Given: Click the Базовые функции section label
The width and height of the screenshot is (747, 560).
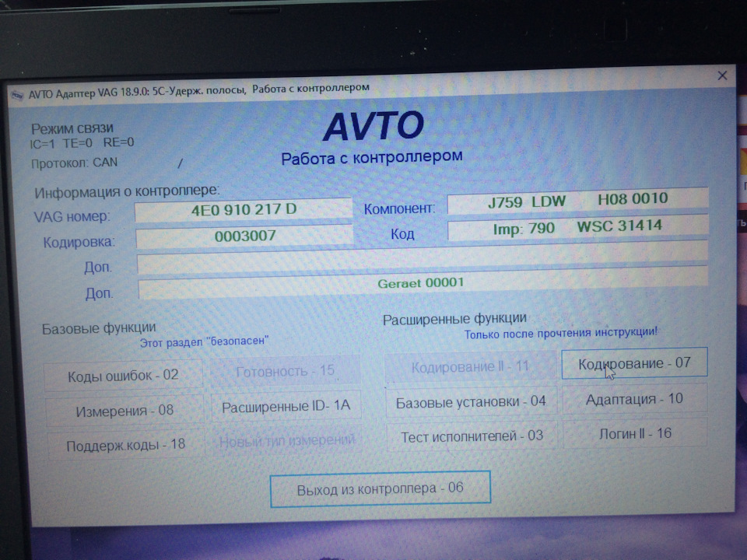Looking at the screenshot, I should point(99,328).
